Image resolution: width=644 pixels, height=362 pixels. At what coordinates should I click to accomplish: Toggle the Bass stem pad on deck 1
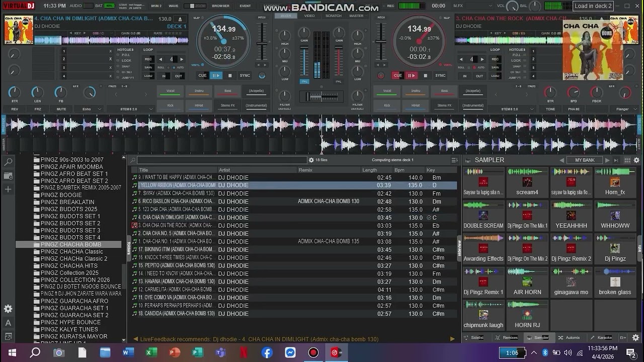pyautogui.click(x=227, y=91)
